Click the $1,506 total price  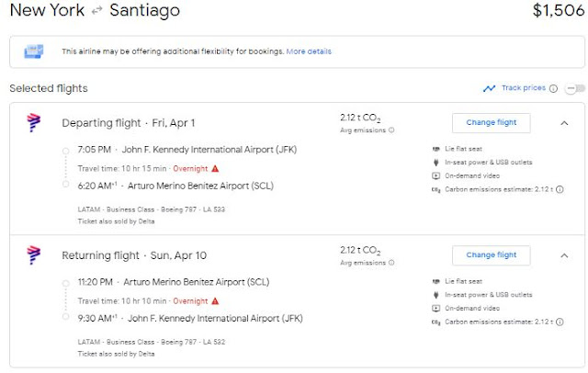coord(557,12)
